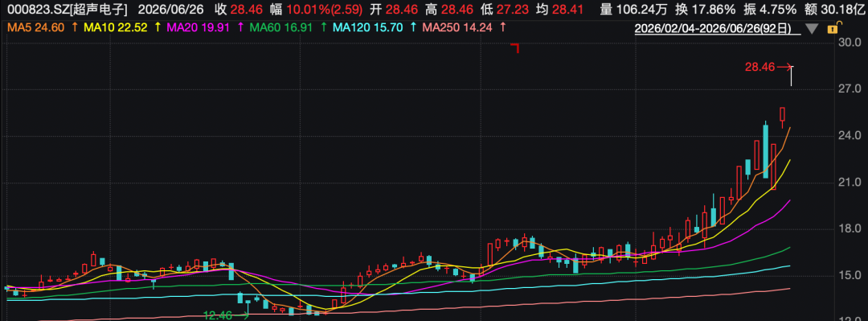
Task: Click the yellow unlock padlock icon
Action: 832,29
